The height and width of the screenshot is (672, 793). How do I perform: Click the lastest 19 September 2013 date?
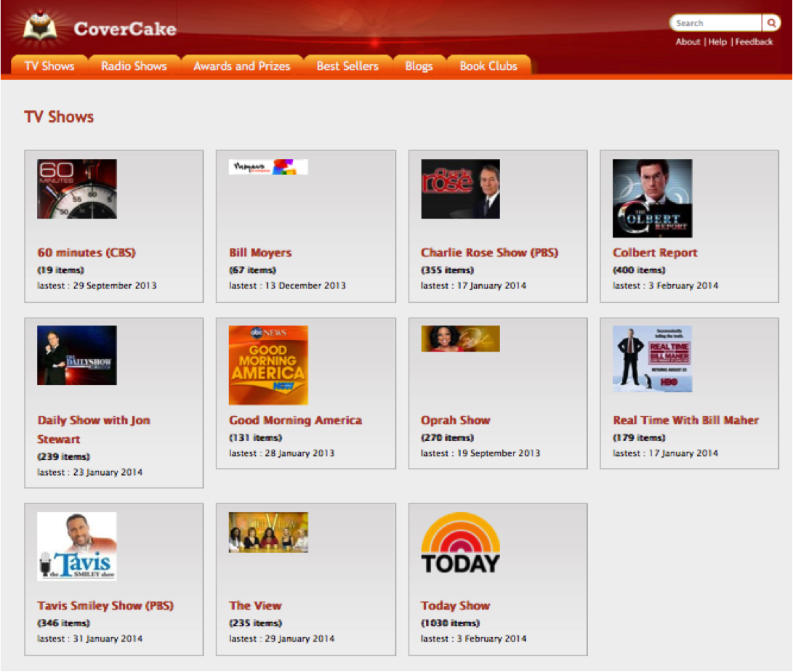click(x=480, y=453)
